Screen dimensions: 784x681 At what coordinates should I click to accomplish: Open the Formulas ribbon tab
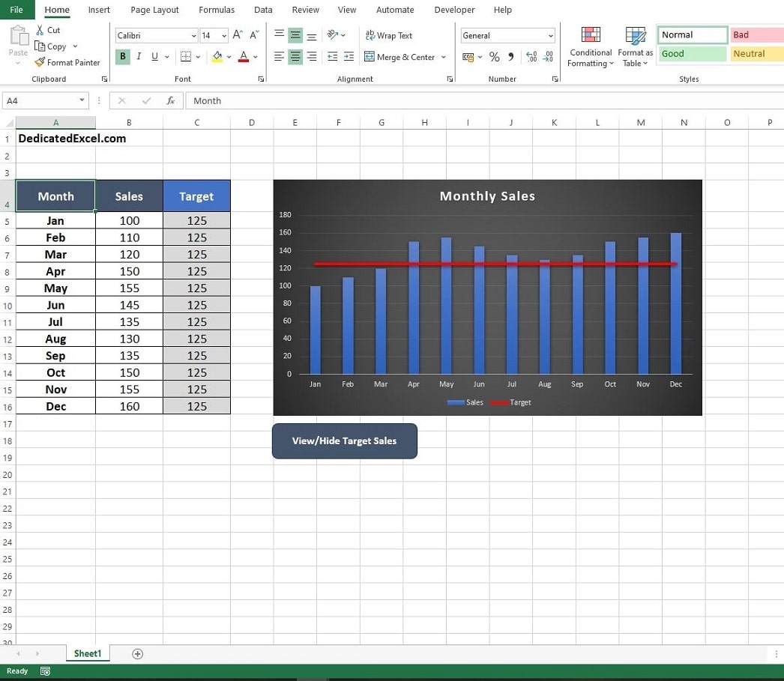coord(217,10)
